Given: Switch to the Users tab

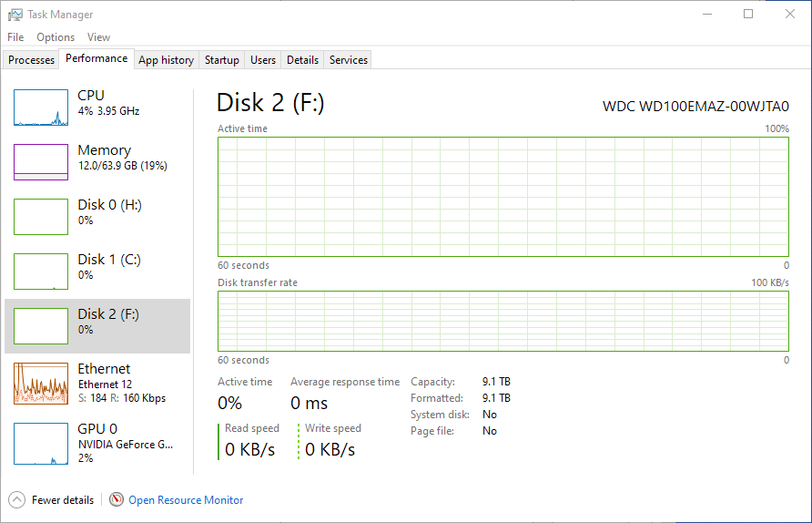Looking at the screenshot, I should tap(263, 60).
